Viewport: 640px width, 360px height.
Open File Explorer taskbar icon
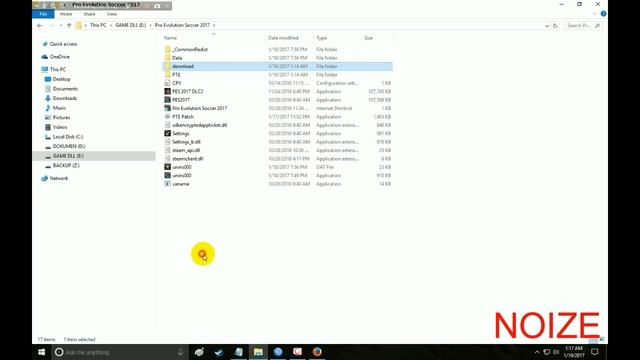tap(258, 352)
